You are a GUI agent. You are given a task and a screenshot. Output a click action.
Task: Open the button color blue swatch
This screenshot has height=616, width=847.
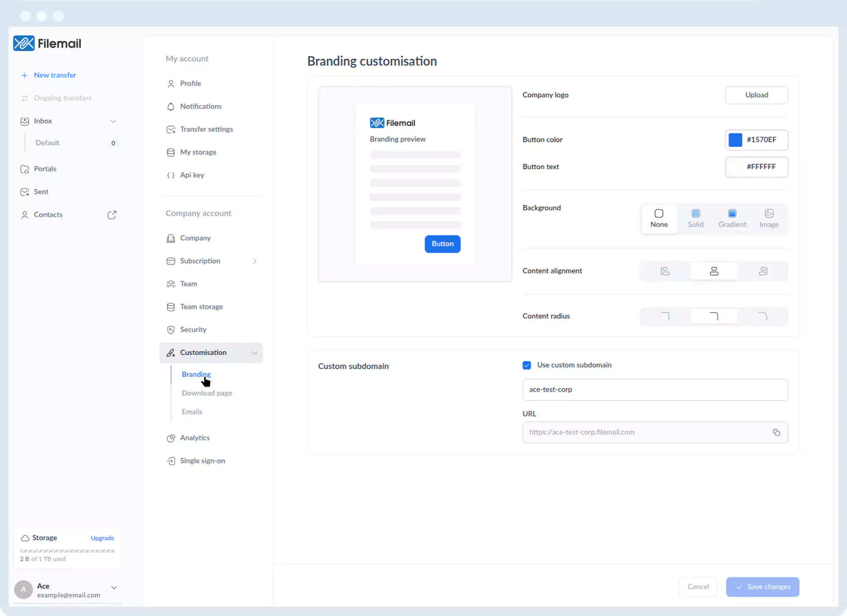(x=735, y=140)
